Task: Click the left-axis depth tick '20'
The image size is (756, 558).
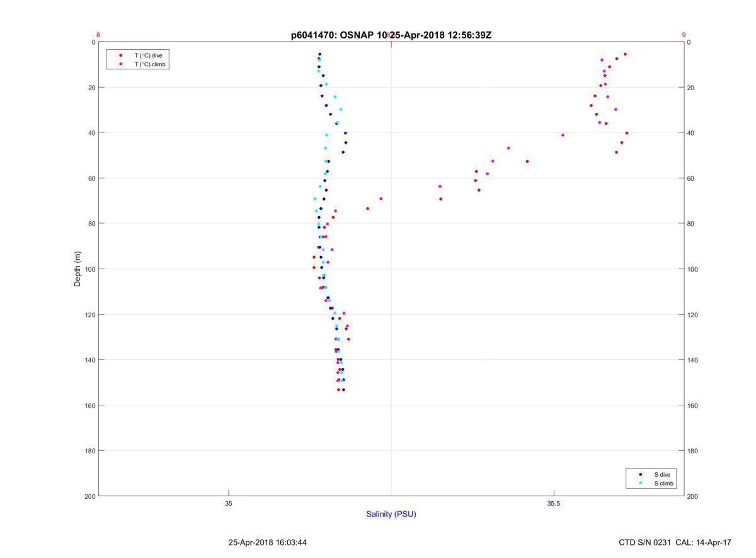Action: pyautogui.click(x=91, y=88)
